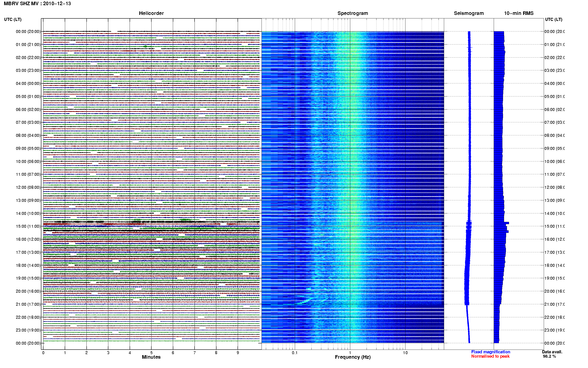Click left axis label '03:00 (23:00)'
This screenshot has height=368, width=588.
(x=28, y=70)
